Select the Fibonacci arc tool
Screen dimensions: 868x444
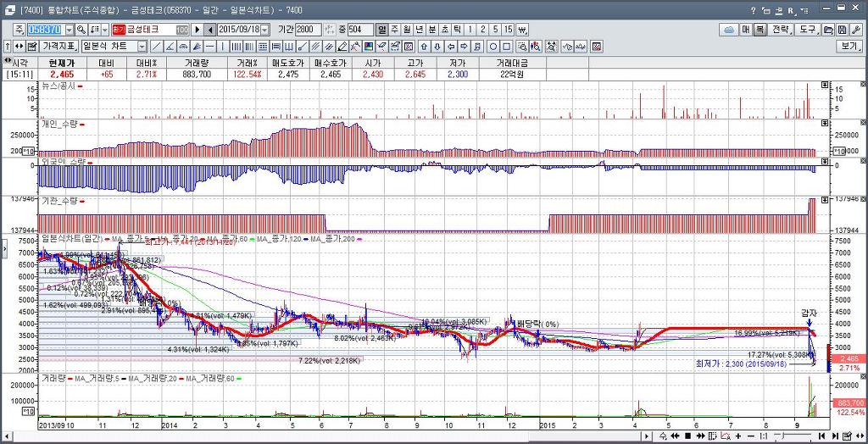tap(183, 47)
